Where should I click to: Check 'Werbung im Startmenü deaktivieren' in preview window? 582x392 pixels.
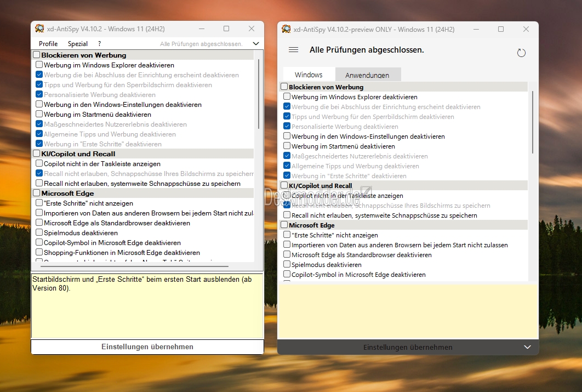(287, 146)
